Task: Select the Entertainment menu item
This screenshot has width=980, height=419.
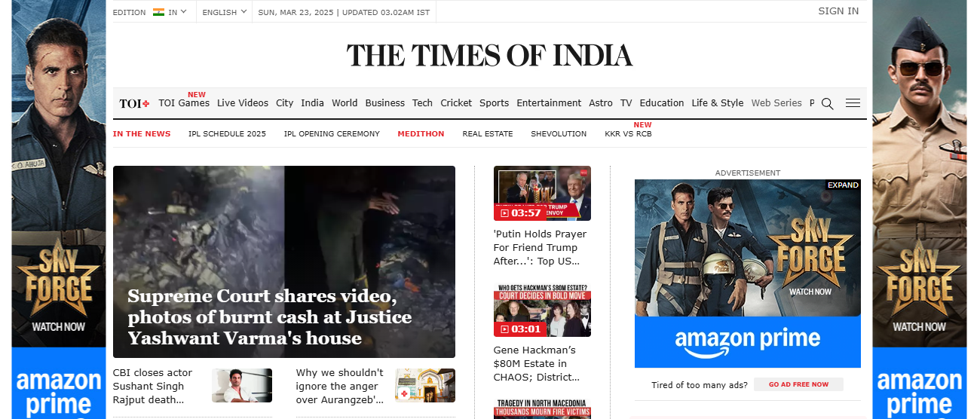Action: coord(549,103)
